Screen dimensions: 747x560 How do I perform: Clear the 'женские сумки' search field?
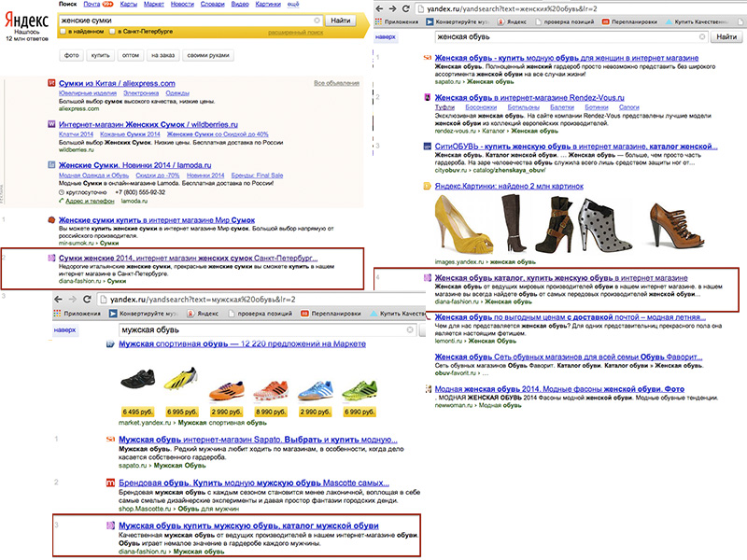tap(317, 21)
